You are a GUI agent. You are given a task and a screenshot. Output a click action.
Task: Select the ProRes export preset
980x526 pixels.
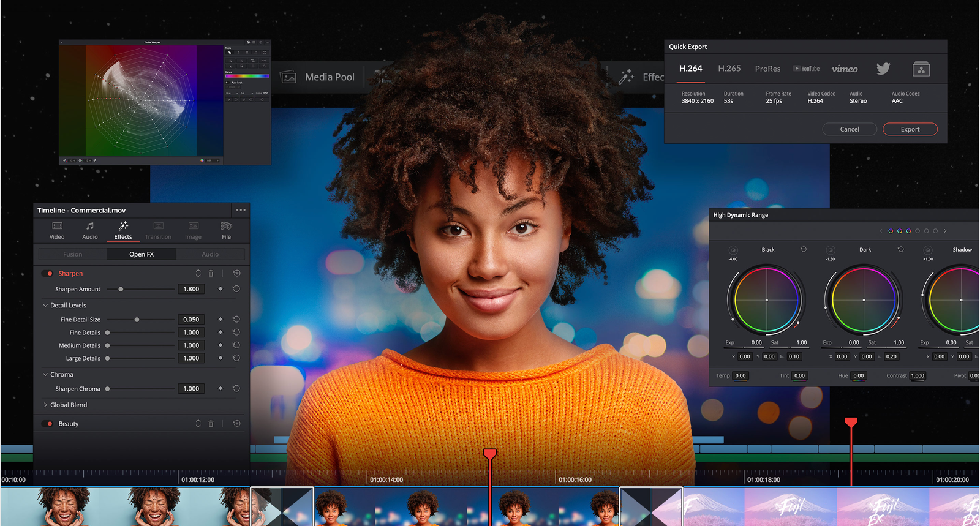tap(767, 69)
